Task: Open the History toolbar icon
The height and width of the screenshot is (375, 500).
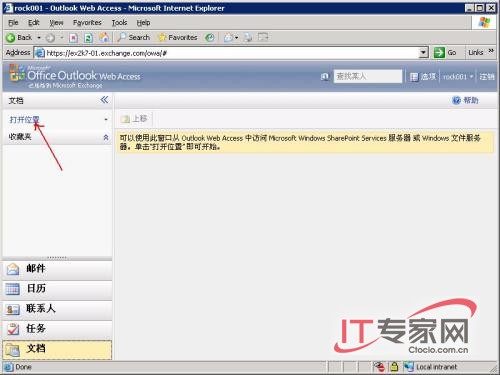Action: [210, 37]
